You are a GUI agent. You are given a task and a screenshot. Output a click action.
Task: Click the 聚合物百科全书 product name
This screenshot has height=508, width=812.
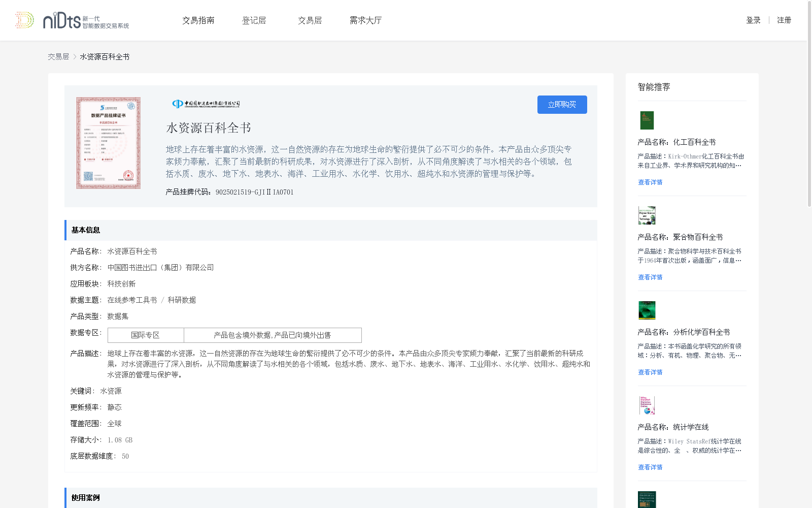698,237
